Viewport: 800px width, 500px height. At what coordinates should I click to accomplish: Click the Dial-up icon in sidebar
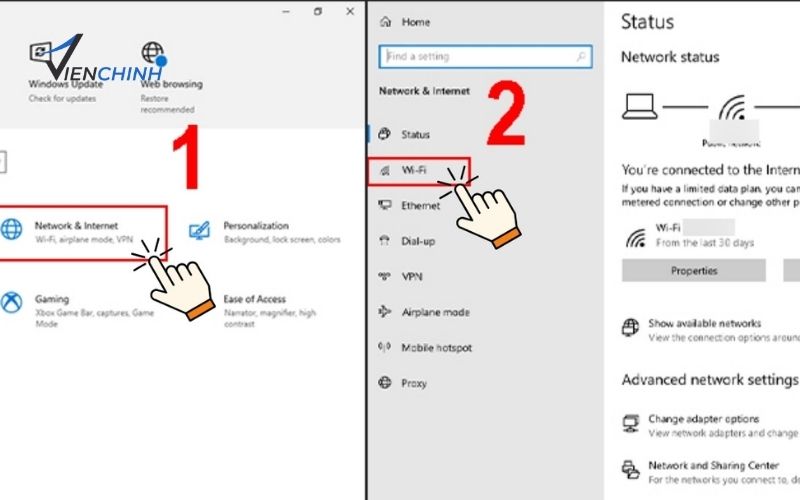[384, 240]
